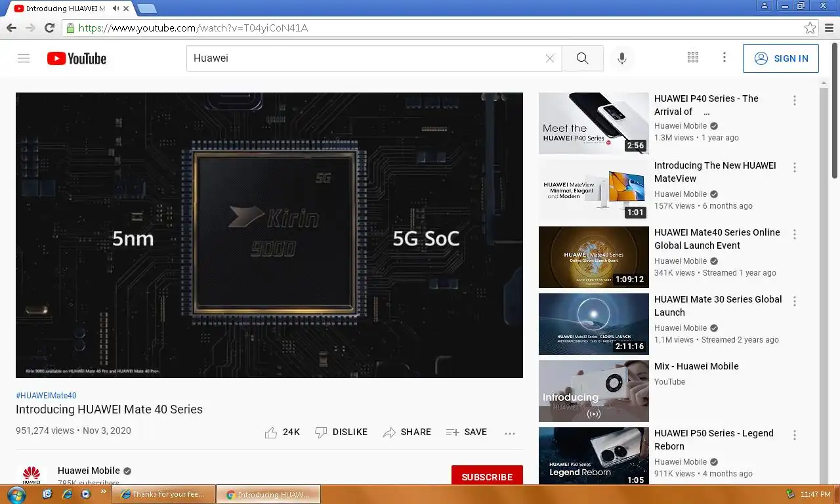Click Huawei Mobile channel under MateView video
The height and width of the screenshot is (504, 840).
(x=681, y=194)
